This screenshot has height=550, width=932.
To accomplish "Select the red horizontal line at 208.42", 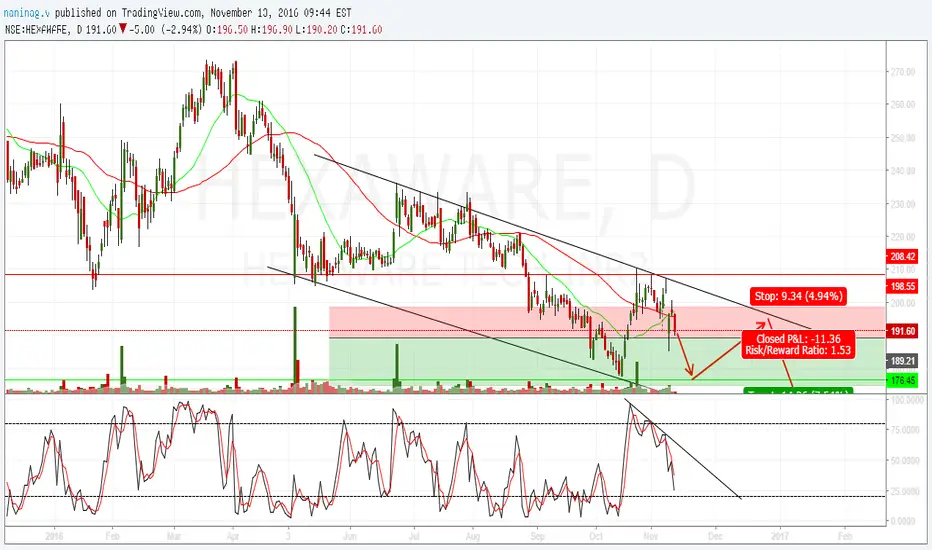I will 445,274.
